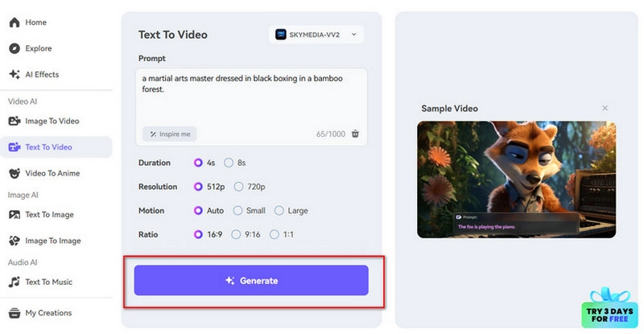Image resolution: width=644 pixels, height=334 pixels.
Task: Open Image To Image menu item
Action: pos(52,241)
